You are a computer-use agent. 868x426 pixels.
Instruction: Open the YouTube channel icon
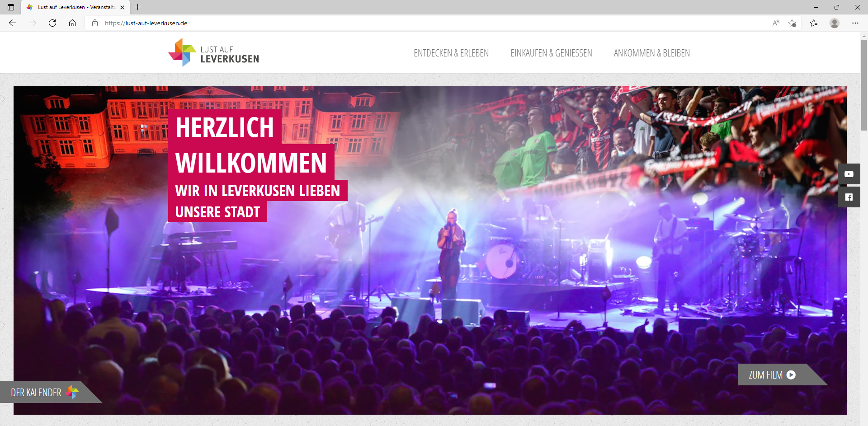point(849,174)
